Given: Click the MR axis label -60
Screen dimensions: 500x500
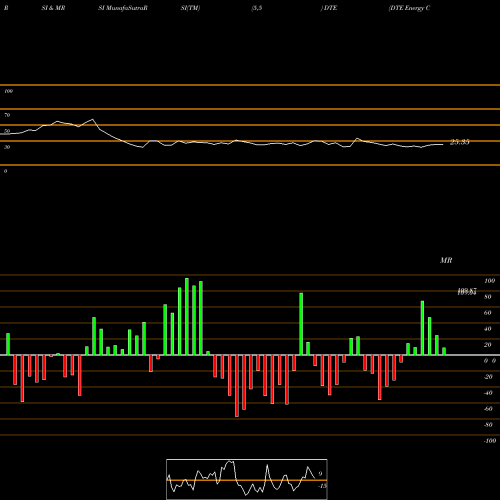Looking at the screenshot, I should point(488,409).
